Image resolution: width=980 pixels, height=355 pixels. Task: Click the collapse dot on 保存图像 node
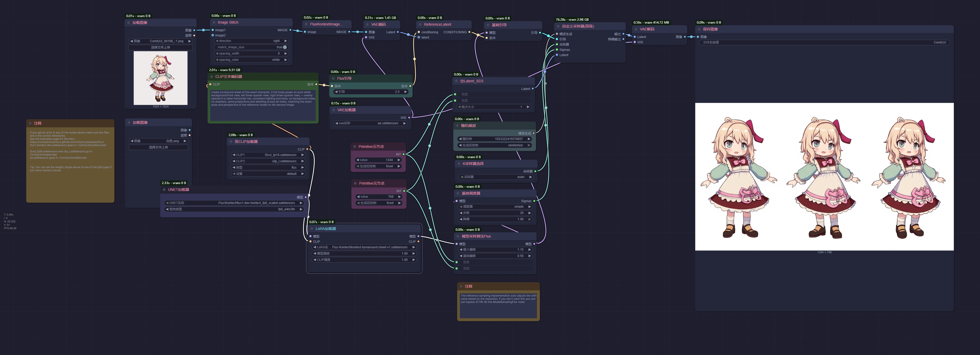click(x=699, y=29)
